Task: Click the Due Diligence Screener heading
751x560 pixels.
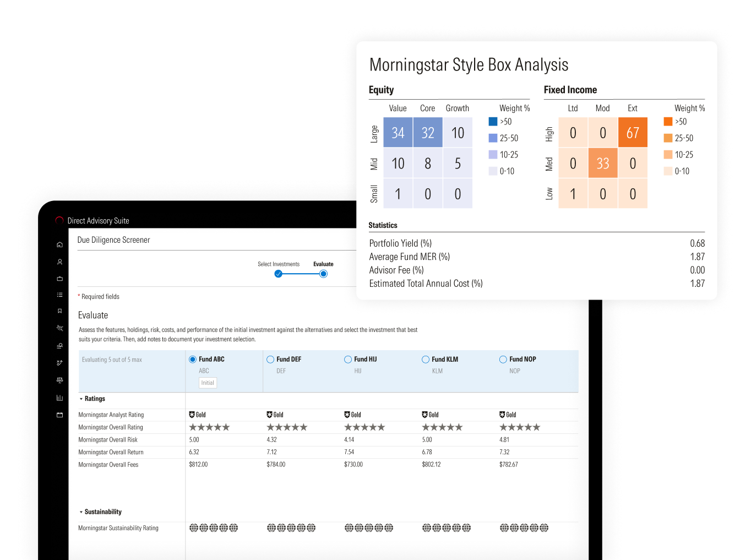Action: tap(114, 240)
